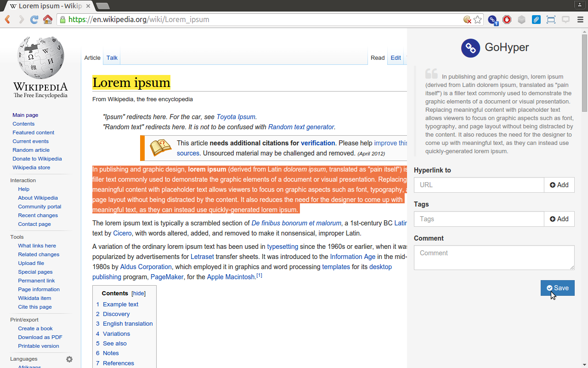Close the Lorem ipsum browser tab
Image resolution: width=588 pixels, height=368 pixels.
click(88, 6)
